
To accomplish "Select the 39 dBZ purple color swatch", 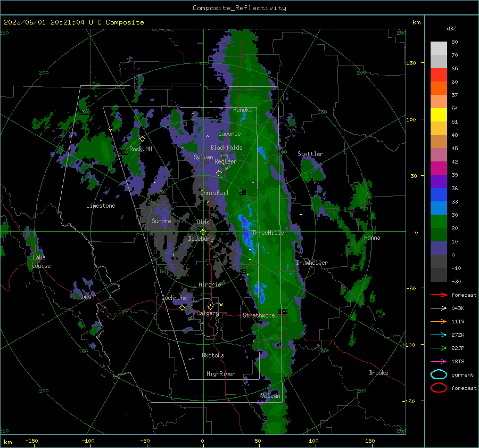I will tap(439, 181).
